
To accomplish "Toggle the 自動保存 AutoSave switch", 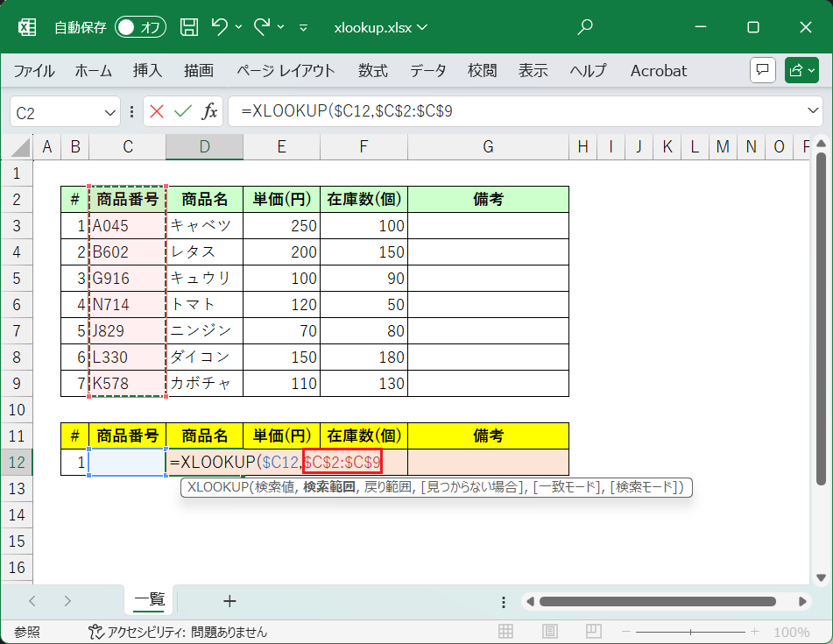I will pyautogui.click(x=140, y=27).
